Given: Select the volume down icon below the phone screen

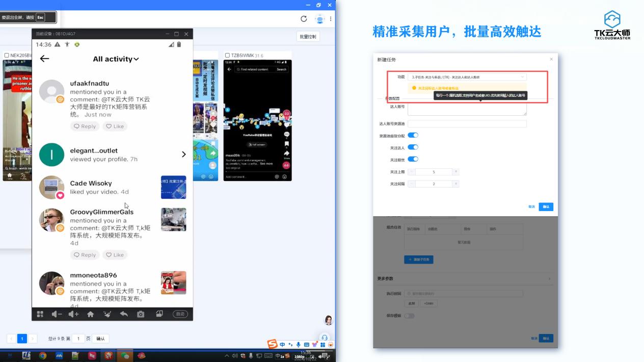Looking at the screenshot, I should point(57,314).
